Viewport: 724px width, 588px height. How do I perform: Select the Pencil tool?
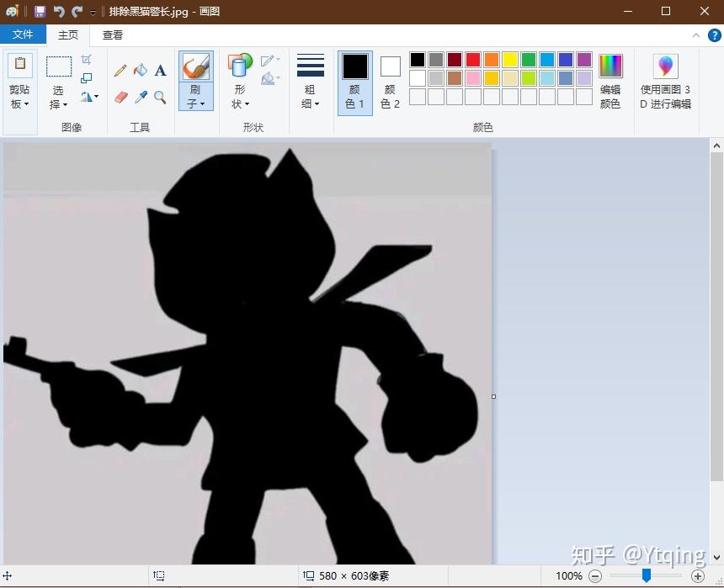click(x=120, y=70)
